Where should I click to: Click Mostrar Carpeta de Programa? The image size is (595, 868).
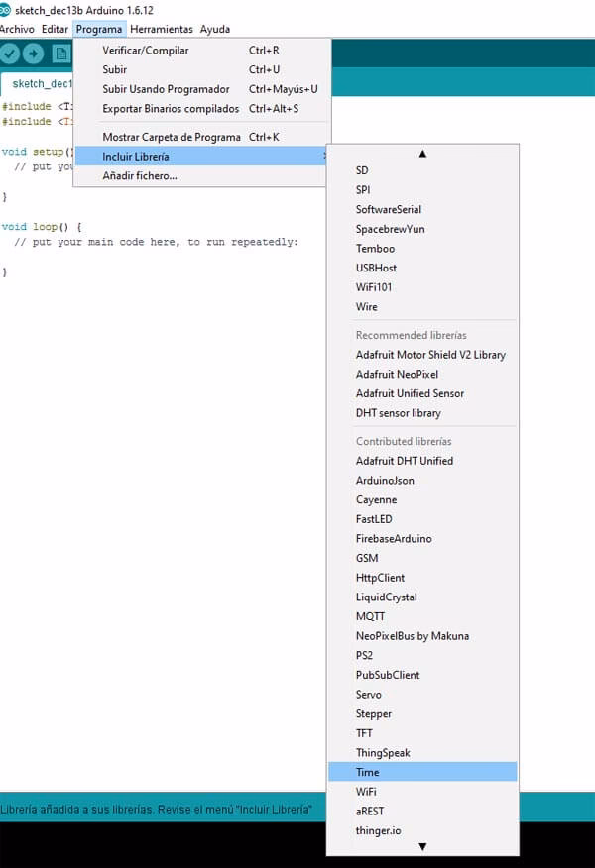pyautogui.click(x=172, y=137)
